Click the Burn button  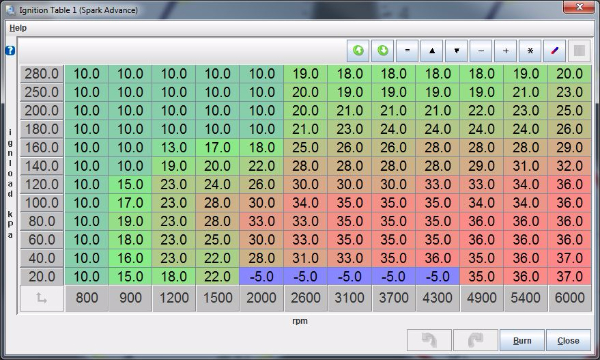(522, 340)
